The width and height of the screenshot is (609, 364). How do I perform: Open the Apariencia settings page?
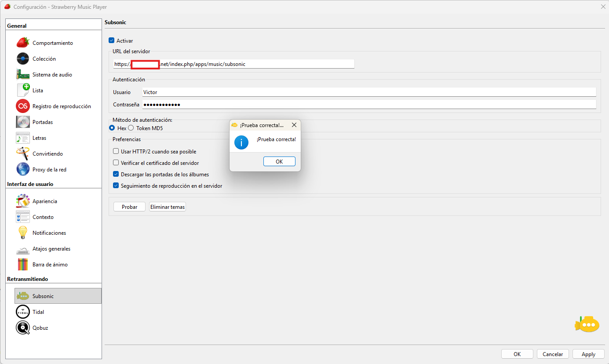(x=44, y=201)
